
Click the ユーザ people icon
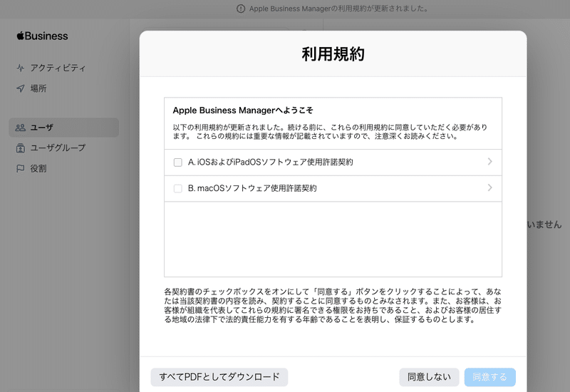pyautogui.click(x=21, y=128)
